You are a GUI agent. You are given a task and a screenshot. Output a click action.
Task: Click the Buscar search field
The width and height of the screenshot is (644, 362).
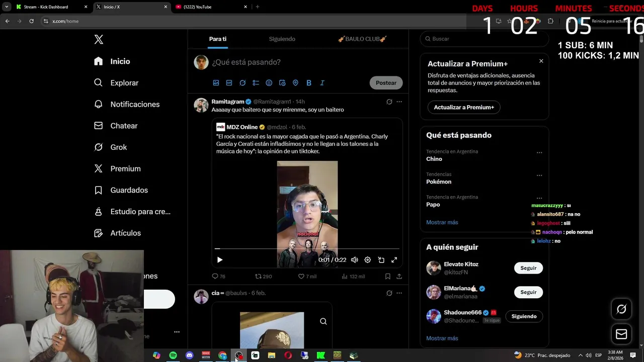coord(484,39)
